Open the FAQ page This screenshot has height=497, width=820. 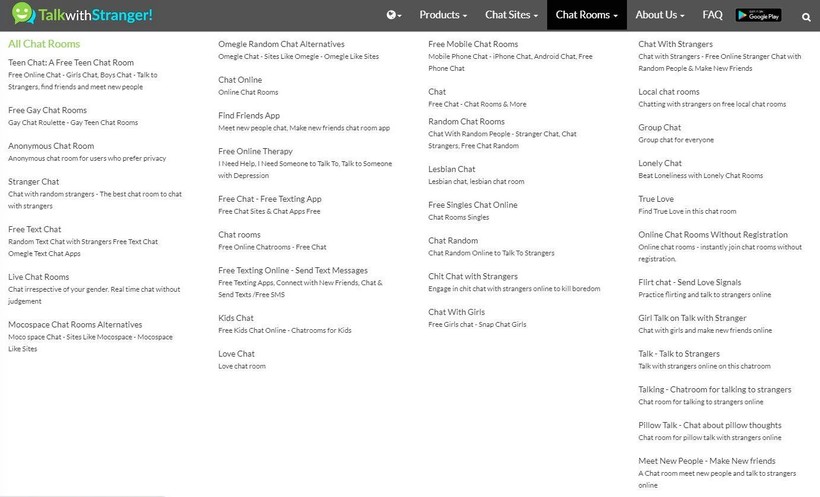(712, 15)
